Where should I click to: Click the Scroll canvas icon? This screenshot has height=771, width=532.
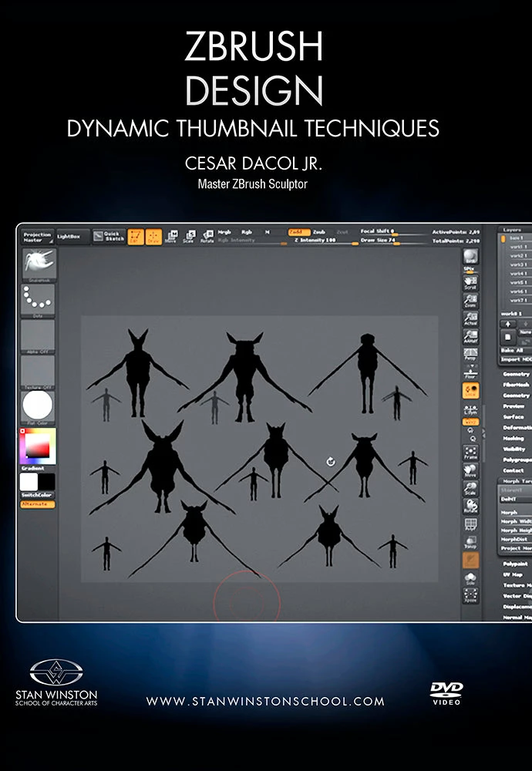(x=470, y=281)
